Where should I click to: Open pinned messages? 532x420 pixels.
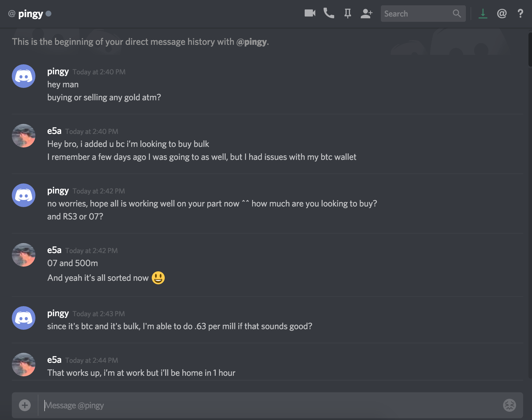coord(347,13)
